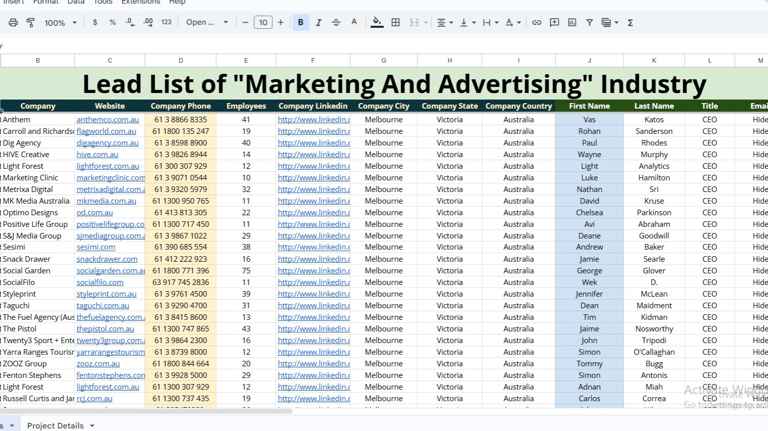The image size is (768, 431).
Task: Open the Borders tool
Action: [396, 22]
